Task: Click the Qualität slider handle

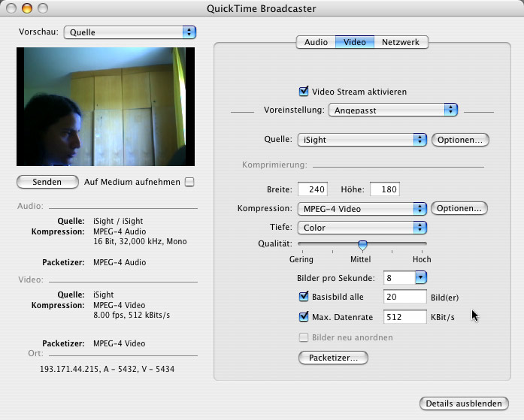Action: [362, 245]
